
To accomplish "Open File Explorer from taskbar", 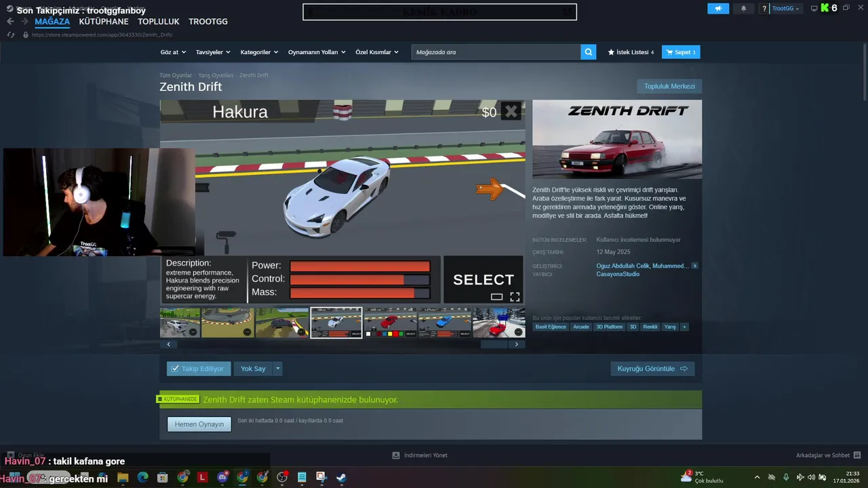I will (x=123, y=478).
